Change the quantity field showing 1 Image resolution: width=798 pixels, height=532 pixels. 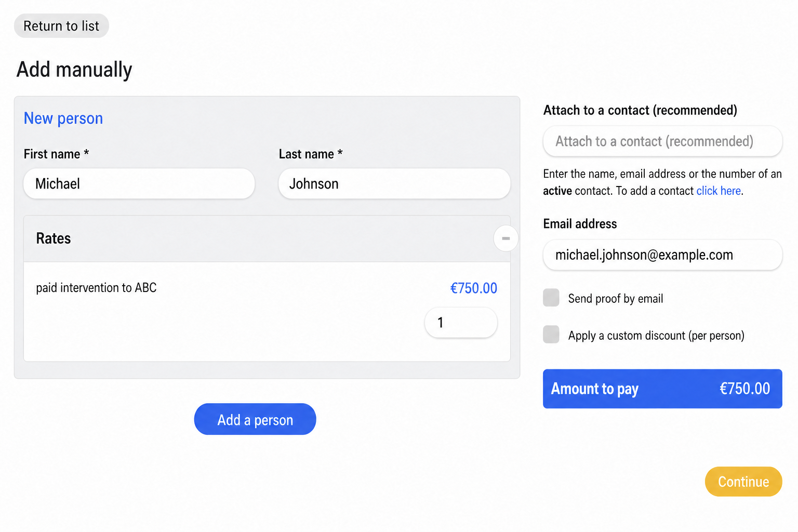461,323
